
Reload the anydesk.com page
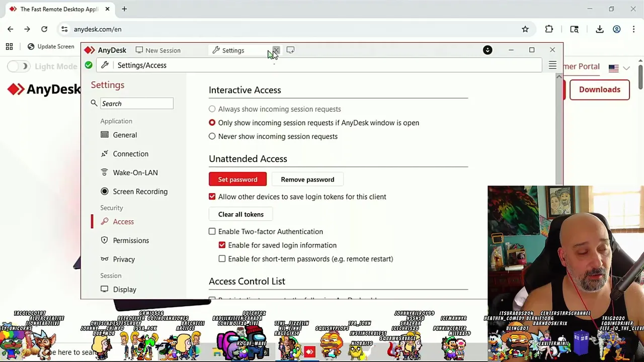(x=44, y=29)
